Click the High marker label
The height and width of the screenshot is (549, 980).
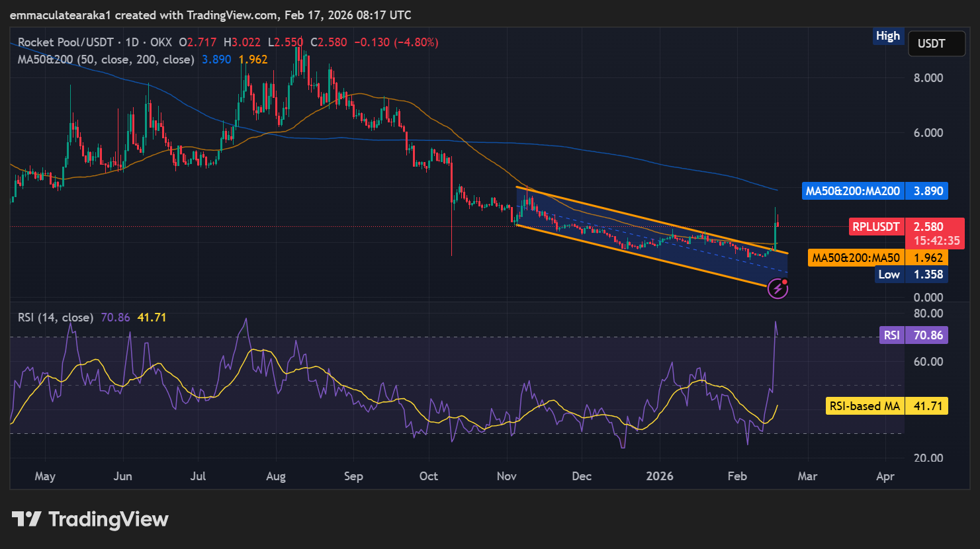pyautogui.click(x=887, y=36)
